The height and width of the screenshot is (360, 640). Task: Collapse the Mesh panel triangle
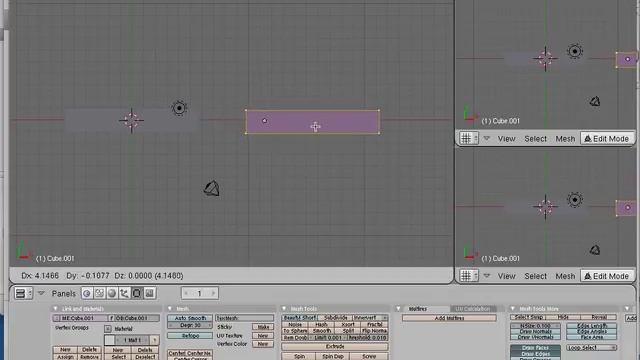(170, 309)
